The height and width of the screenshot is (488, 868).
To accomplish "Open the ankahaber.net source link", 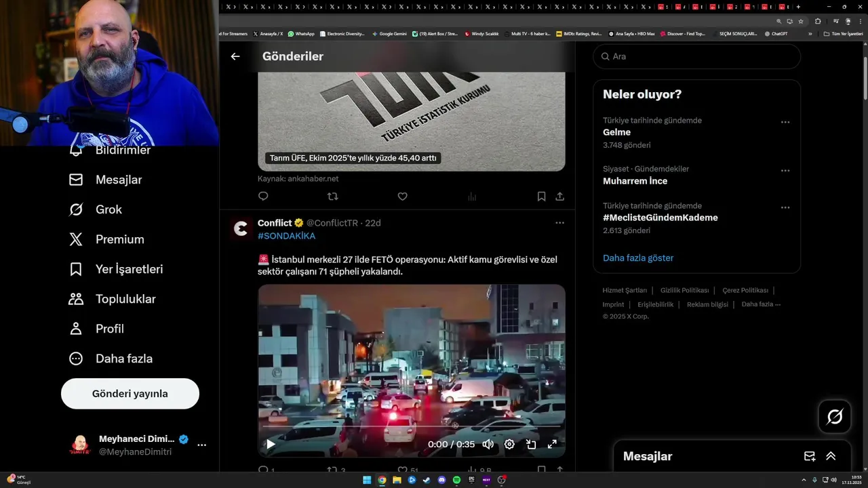I will point(298,179).
